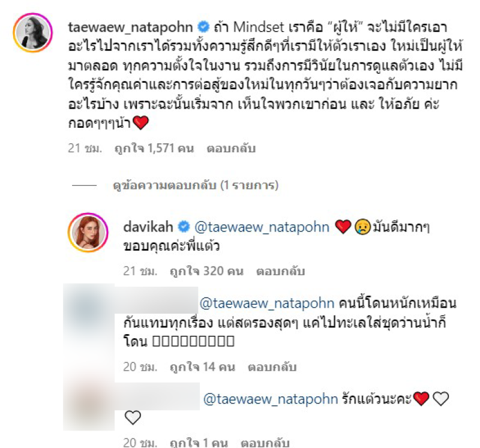Image resolution: width=480 pixels, height=448 pixels.
Task: Open the taewaew_natapohn username link
Action: [x=130, y=28]
